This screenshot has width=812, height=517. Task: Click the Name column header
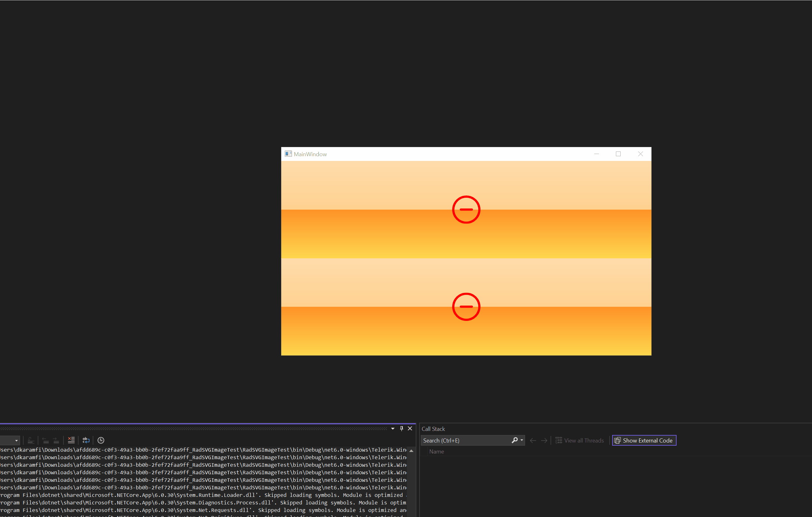click(x=436, y=452)
